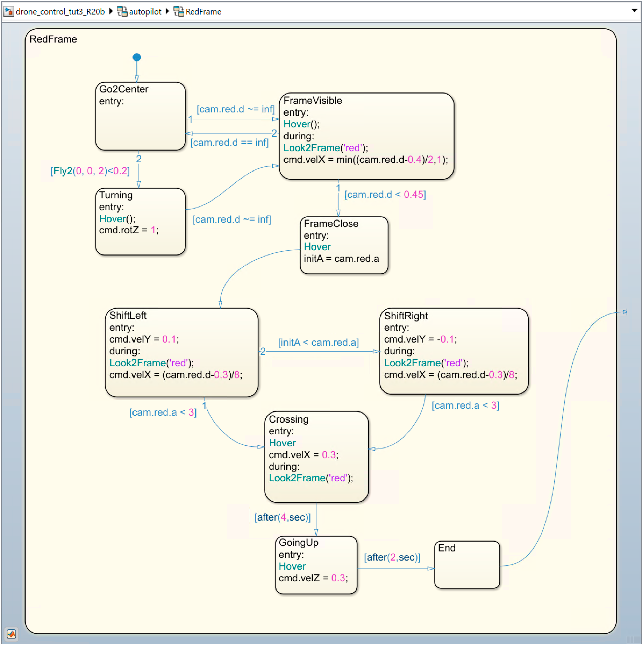Click the RedFrame chart icon in breadcrumb
The width and height of the screenshot is (644, 646).
click(179, 12)
